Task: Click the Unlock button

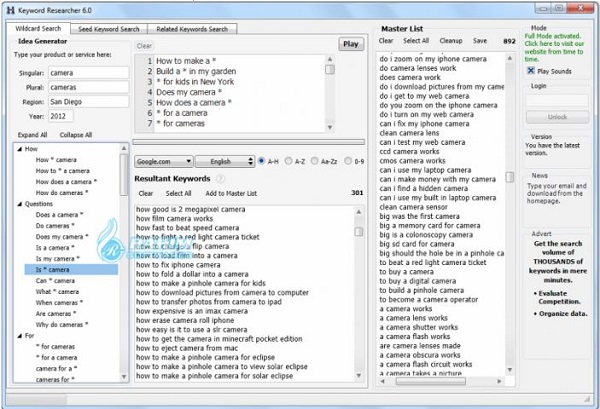Action: (x=557, y=117)
